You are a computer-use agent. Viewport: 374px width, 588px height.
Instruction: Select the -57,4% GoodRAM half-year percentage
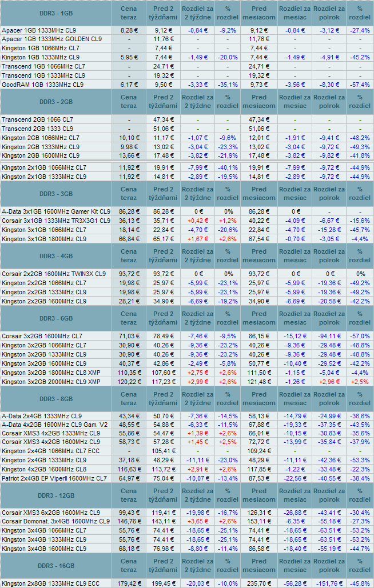pyautogui.click(x=360, y=85)
